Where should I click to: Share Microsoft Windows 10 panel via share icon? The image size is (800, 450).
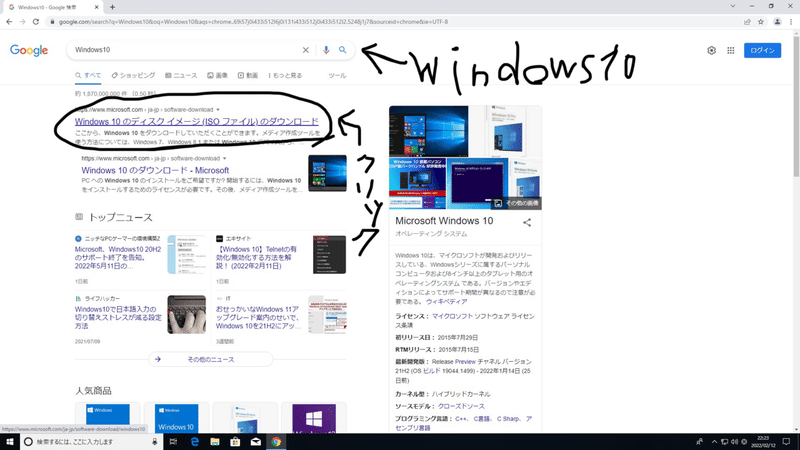point(527,222)
